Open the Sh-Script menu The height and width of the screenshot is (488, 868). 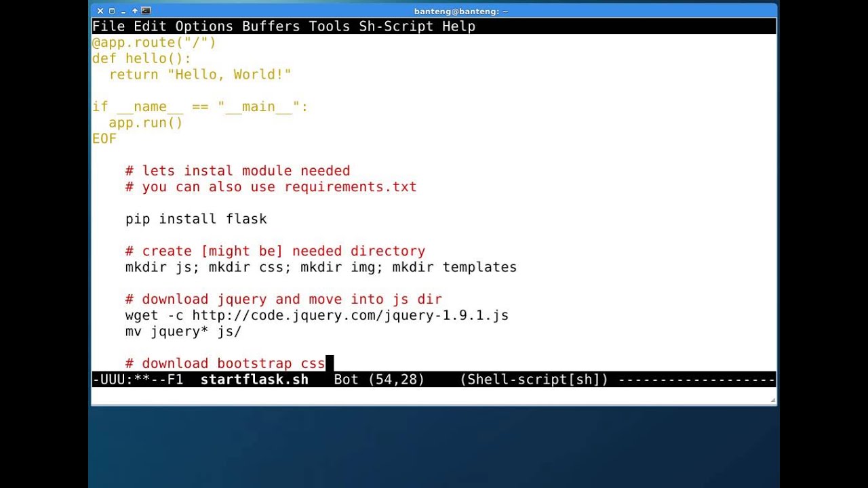(396, 26)
